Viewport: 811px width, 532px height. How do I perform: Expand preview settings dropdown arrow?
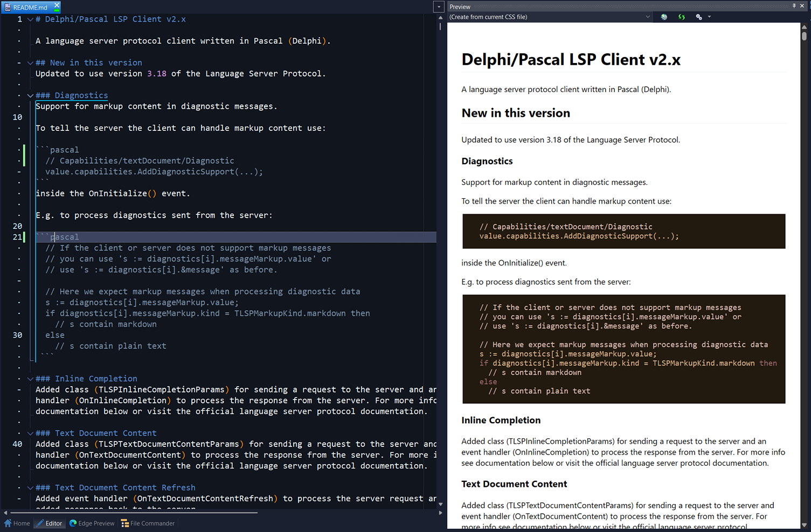point(709,17)
